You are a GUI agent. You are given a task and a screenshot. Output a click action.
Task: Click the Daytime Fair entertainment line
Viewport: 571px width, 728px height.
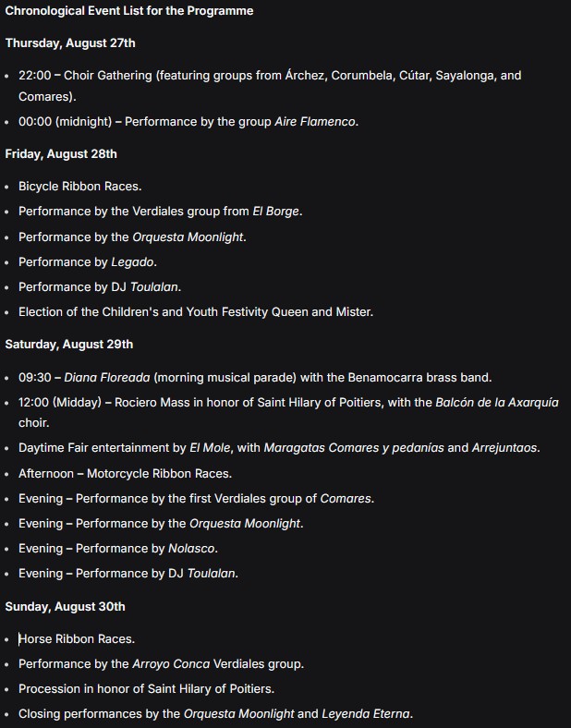coord(279,447)
